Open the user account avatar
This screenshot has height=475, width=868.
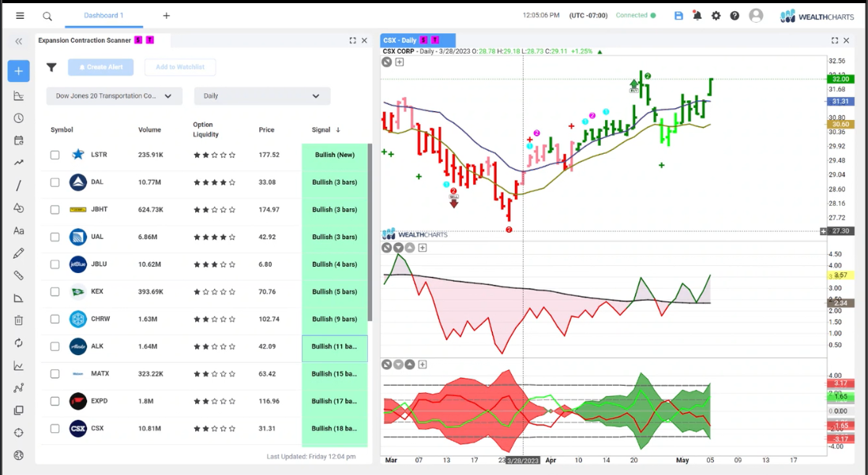[x=756, y=16]
